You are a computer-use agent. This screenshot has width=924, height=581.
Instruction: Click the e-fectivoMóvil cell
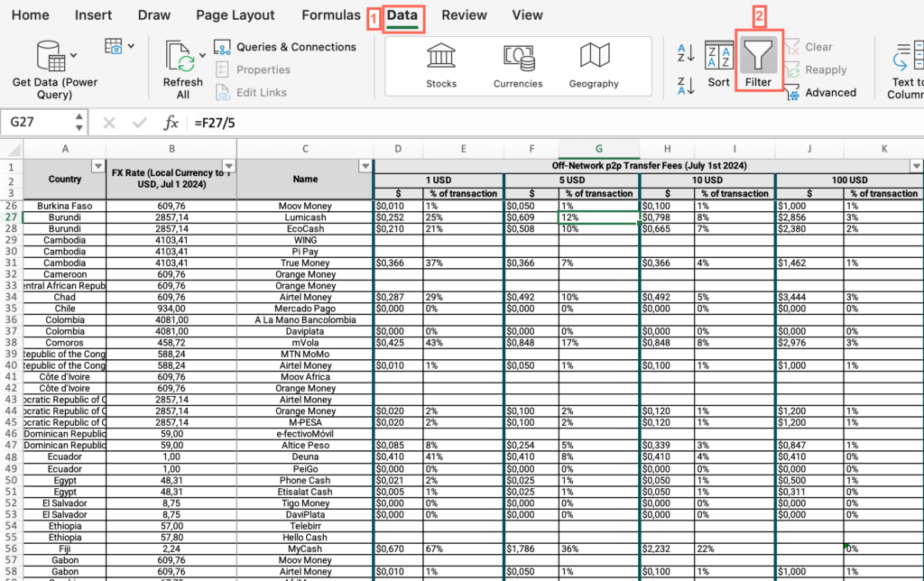click(305, 434)
